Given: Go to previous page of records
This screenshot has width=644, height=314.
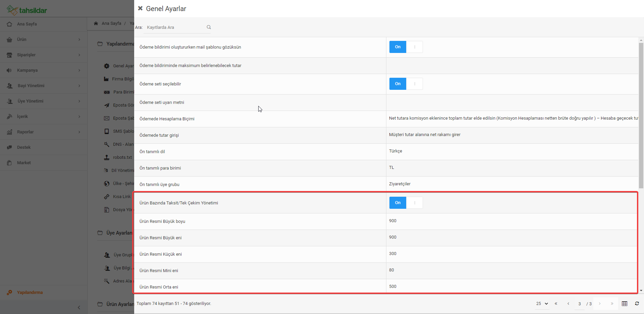Looking at the screenshot, I should [568, 304].
